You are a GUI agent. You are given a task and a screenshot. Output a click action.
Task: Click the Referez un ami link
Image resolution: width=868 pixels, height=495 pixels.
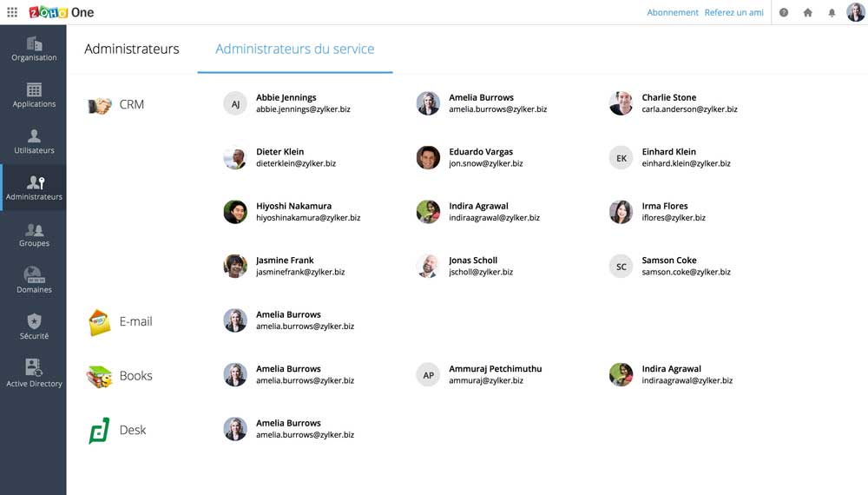[734, 12]
